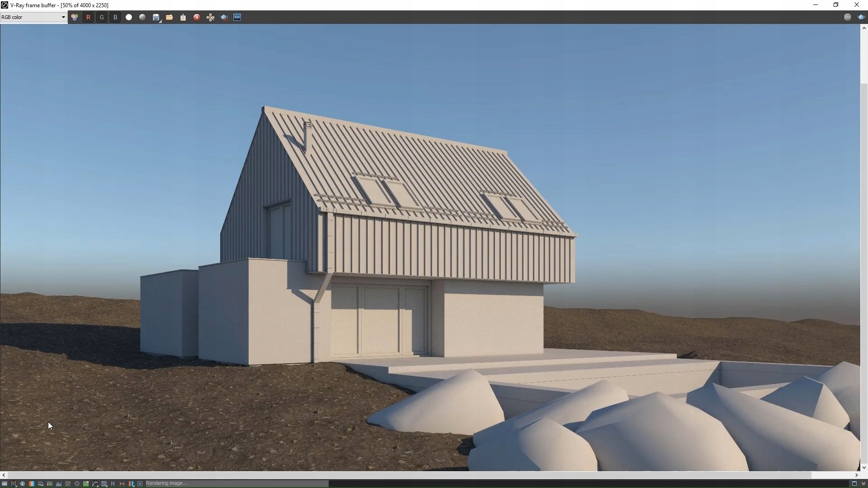Click the horizontal scrollbar track
Image resolution: width=868 pixels, height=488 pixels.
832,475
